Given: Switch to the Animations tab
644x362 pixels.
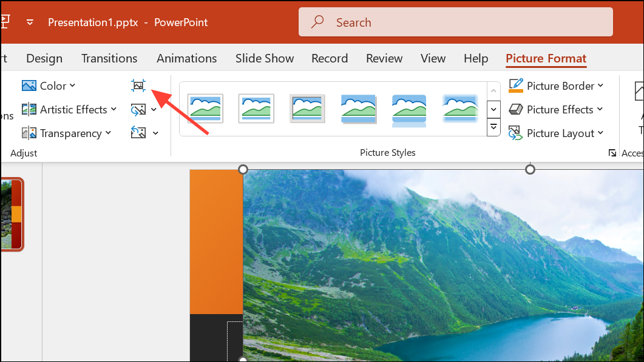Looking at the screenshot, I should pyautogui.click(x=186, y=58).
